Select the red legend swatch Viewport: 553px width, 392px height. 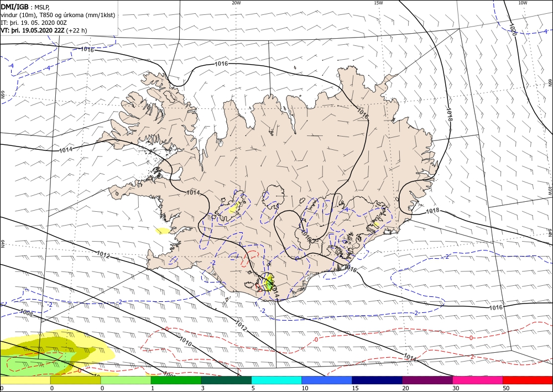[528, 380]
